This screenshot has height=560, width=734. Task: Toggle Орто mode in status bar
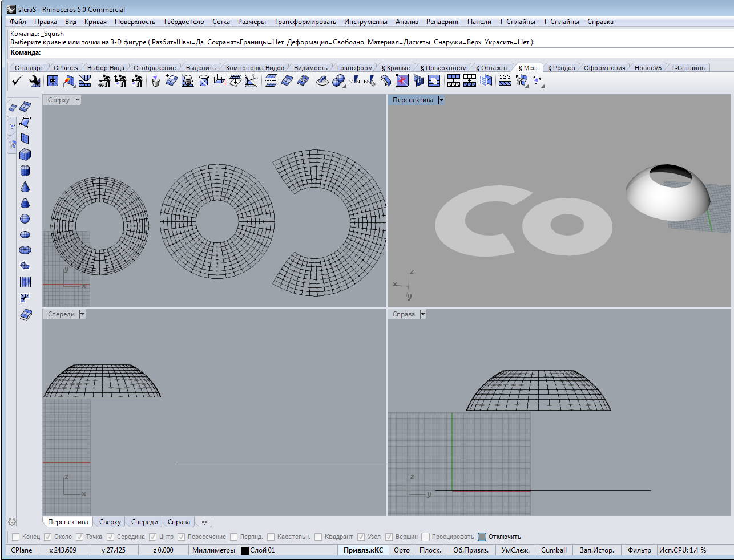[x=402, y=550]
